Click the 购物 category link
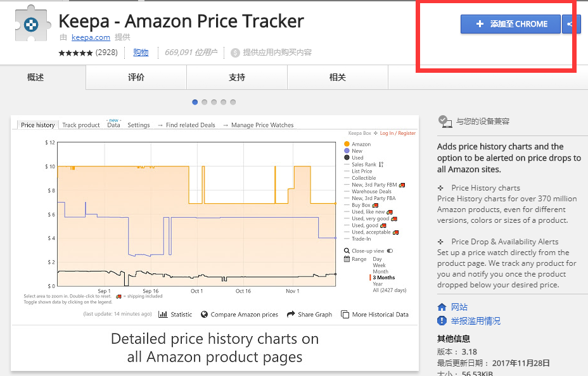588x376 pixels. tap(141, 53)
